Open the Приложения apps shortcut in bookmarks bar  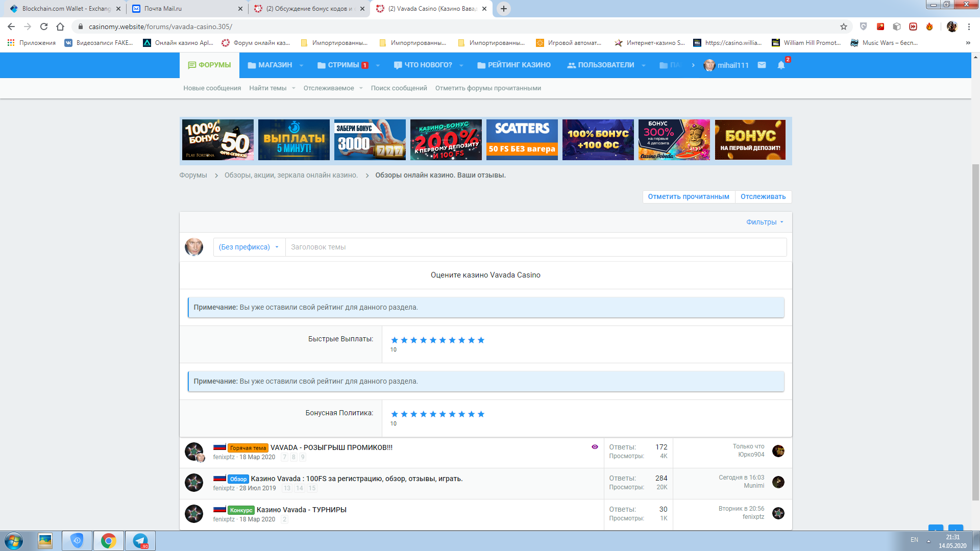[32, 43]
